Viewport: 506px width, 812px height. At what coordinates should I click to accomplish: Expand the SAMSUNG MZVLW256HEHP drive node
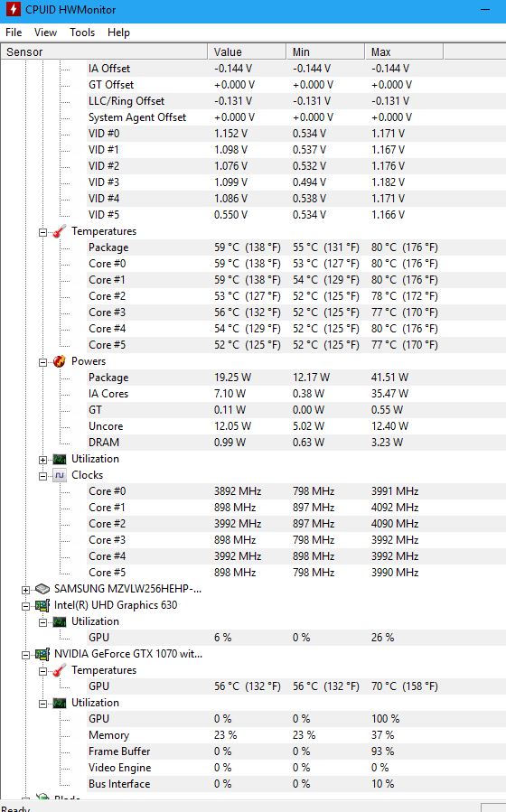click(x=25, y=590)
